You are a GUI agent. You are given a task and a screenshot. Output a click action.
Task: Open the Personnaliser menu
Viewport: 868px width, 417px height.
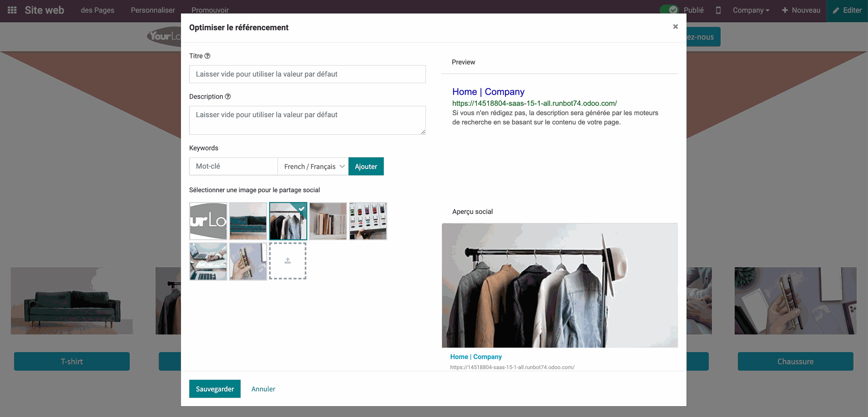153,10
